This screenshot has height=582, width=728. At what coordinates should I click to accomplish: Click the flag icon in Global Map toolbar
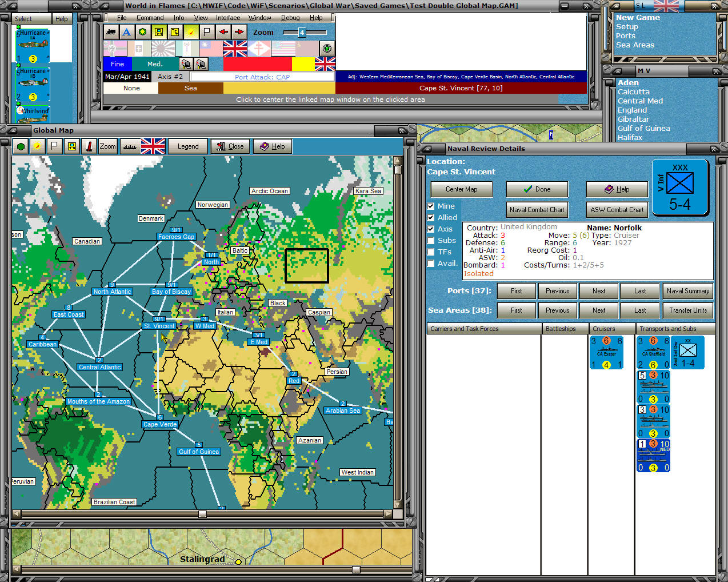[x=54, y=146]
